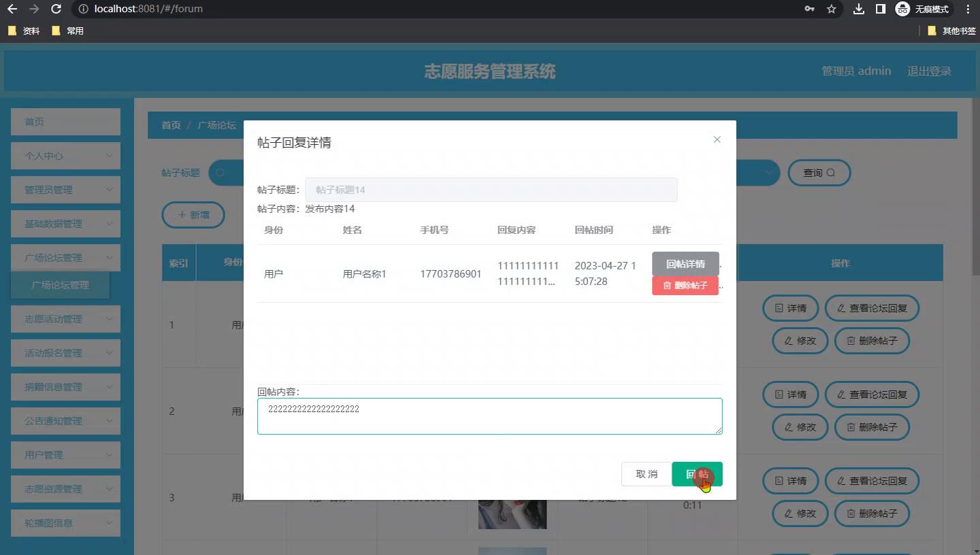The height and width of the screenshot is (555, 980).
Task: Close the 帖子回复详情 dialog with X
Action: click(717, 139)
